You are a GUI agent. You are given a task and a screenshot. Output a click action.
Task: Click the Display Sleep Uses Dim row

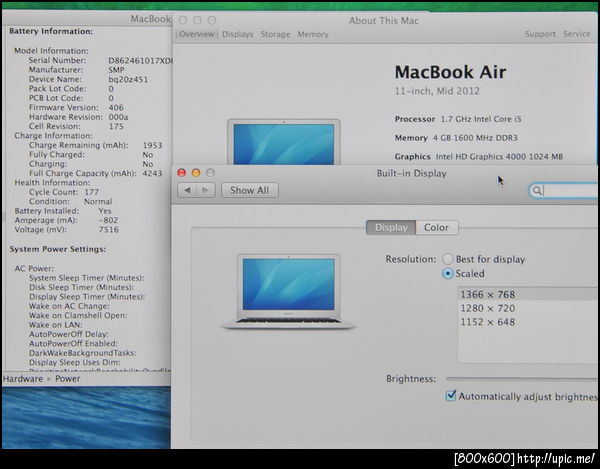tap(75, 362)
